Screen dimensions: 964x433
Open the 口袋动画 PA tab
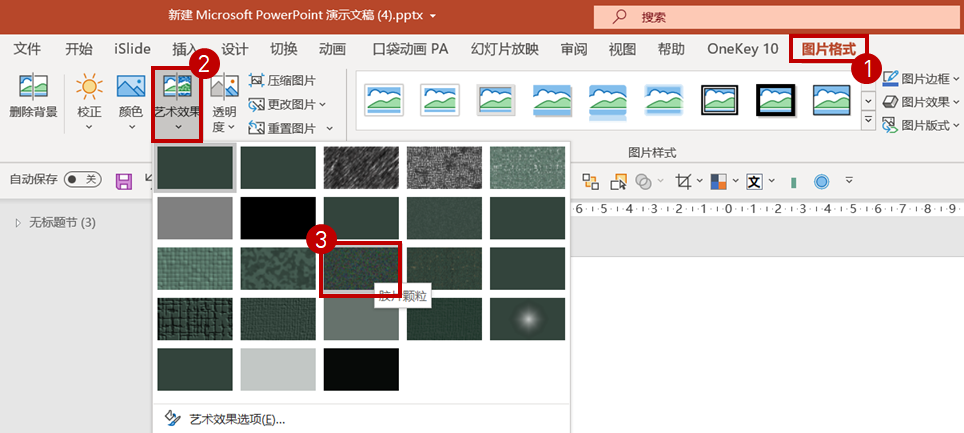pos(410,49)
